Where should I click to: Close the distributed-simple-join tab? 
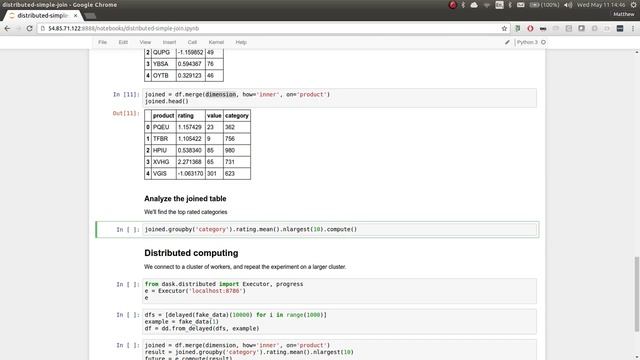(x=76, y=16)
